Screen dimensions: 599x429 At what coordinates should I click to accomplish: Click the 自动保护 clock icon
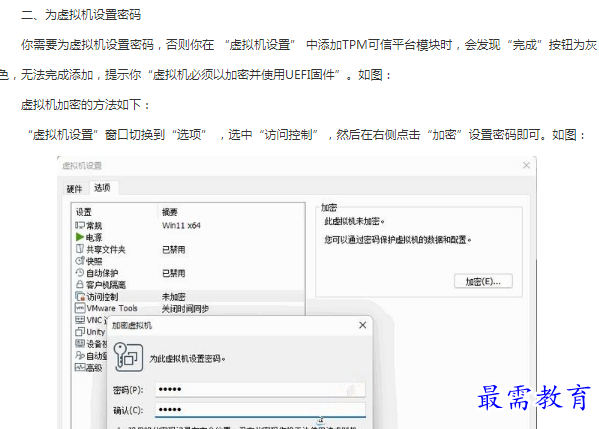(79, 273)
